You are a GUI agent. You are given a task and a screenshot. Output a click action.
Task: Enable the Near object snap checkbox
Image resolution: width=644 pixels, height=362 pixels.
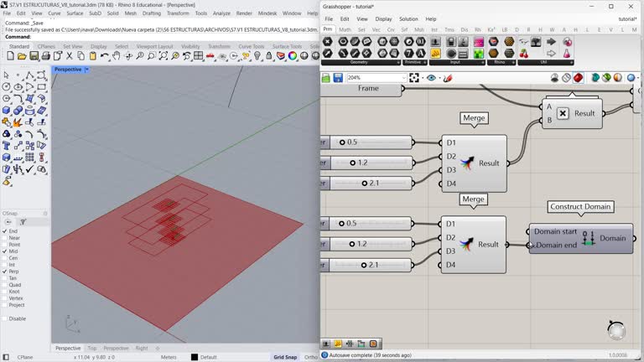[x=5, y=238]
